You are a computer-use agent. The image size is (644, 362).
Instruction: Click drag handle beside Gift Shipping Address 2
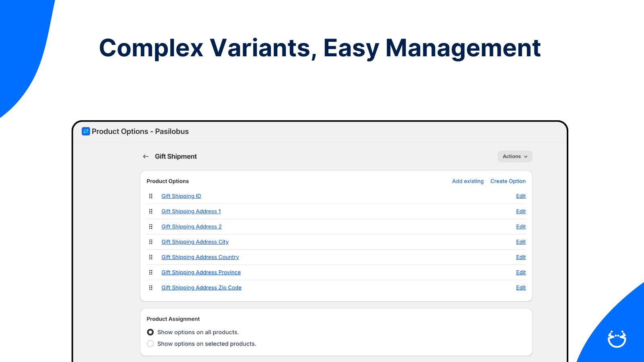pos(151,226)
